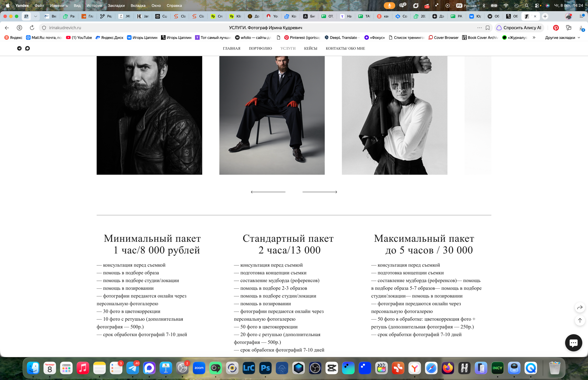Click the Спросить Алису AI button
This screenshot has width=588, height=380.
point(519,28)
